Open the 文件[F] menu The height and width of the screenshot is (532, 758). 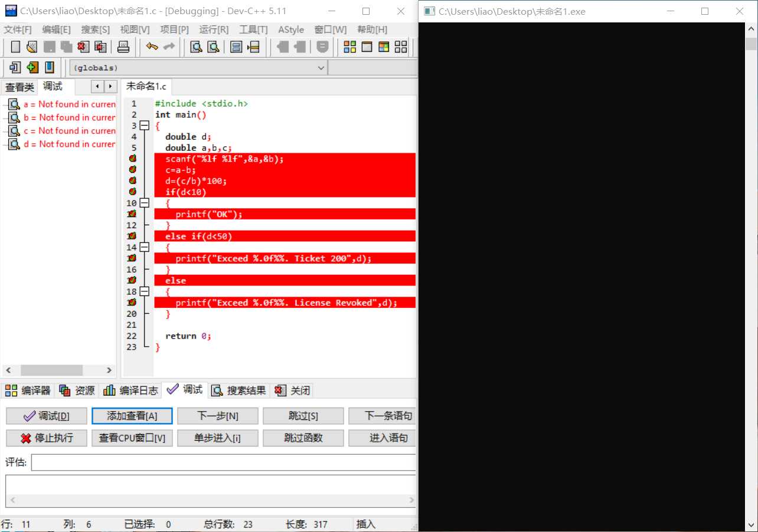tap(18, 29)
